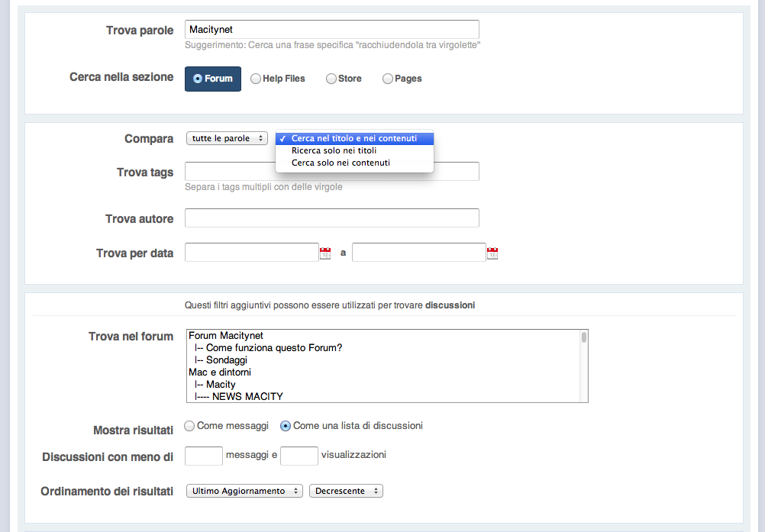Image resolution: width=765 pixels, height=532 pixels.
Task: Select NEWS MACITY in forum list
Action: (x=247, y=397)
